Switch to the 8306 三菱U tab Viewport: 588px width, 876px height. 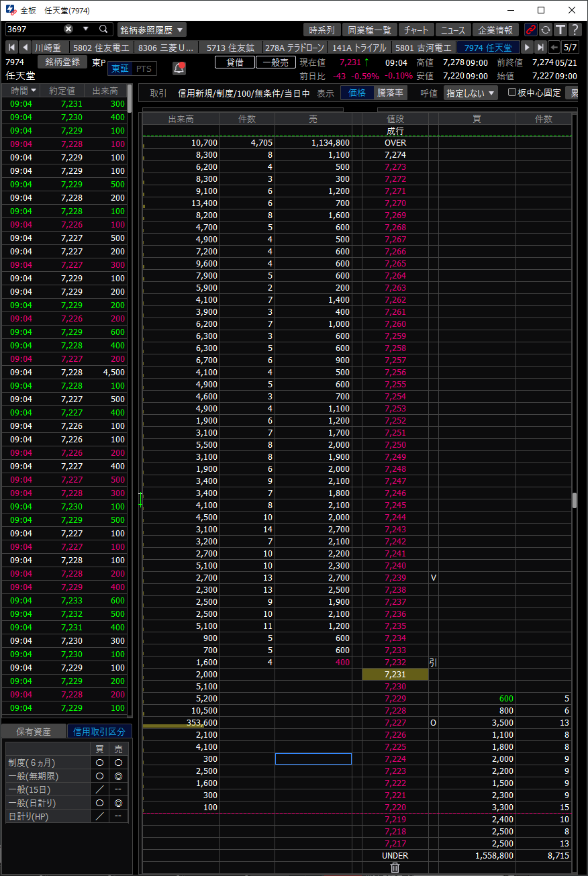pyautogui.click(x=167, y=48)
